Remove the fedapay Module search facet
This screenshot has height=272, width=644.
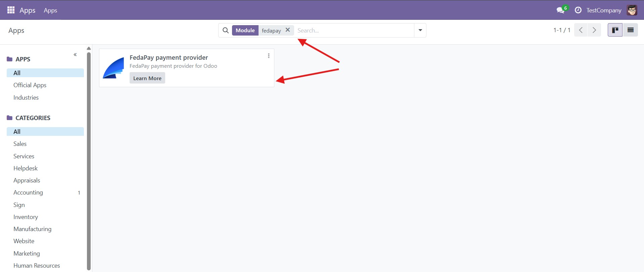tap(288, 30)
